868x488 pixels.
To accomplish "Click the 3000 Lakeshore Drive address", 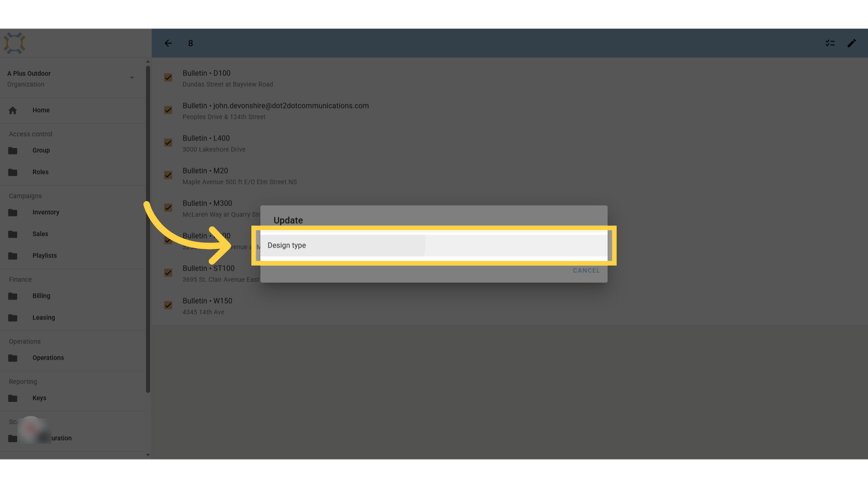I will pos(214,150).
